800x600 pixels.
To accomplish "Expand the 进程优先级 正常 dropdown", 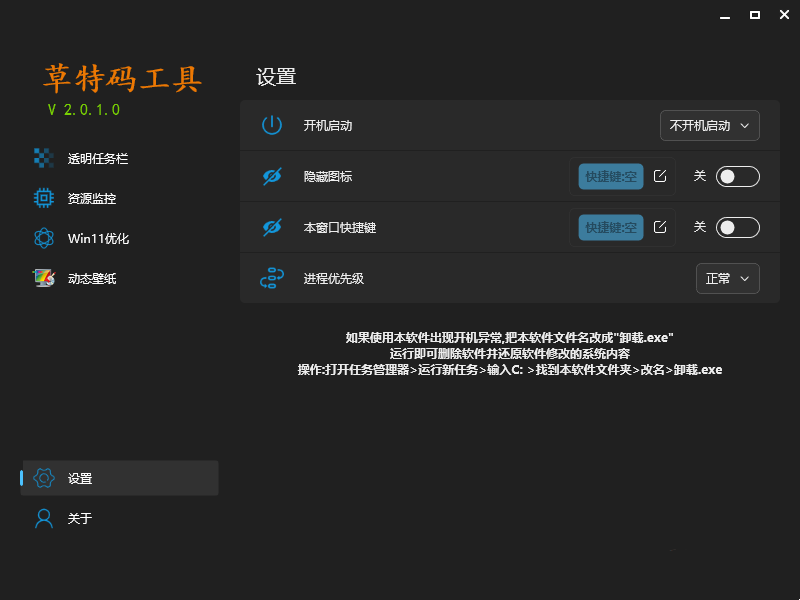I will [x=727, y=278].
